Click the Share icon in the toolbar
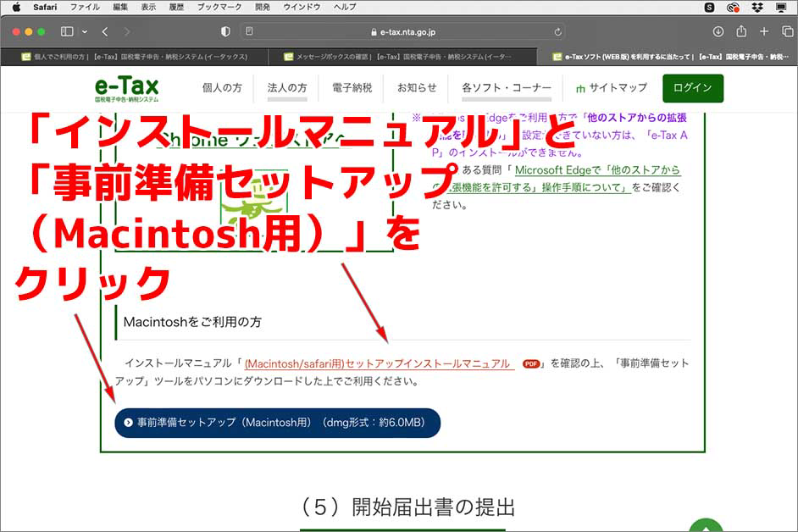Image resolution: width=798 pixels, height=532 pixels. (x=742, y=32)
